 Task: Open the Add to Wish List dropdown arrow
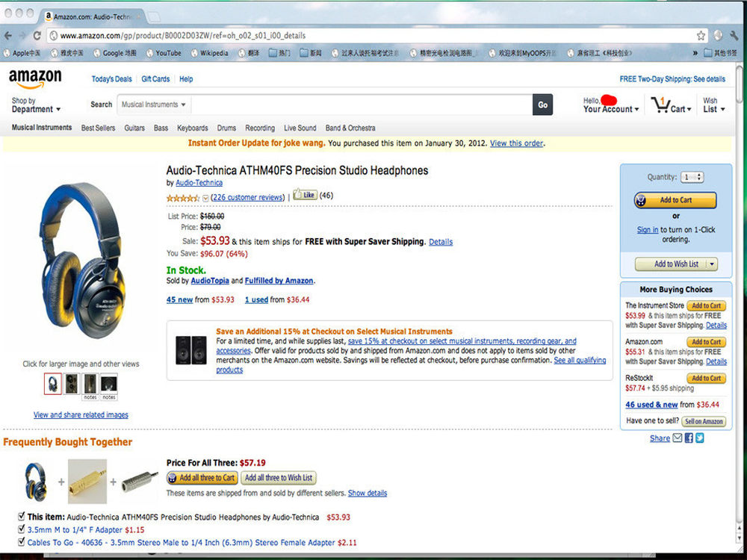pos(712,264)
